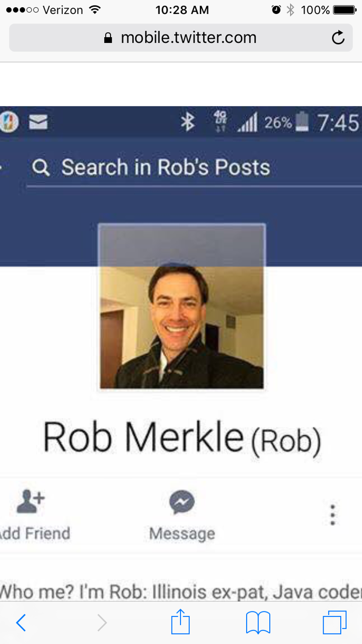The image size is (362, 644).
Task: Open the three-dot more options menu
Action: point(333,515)
